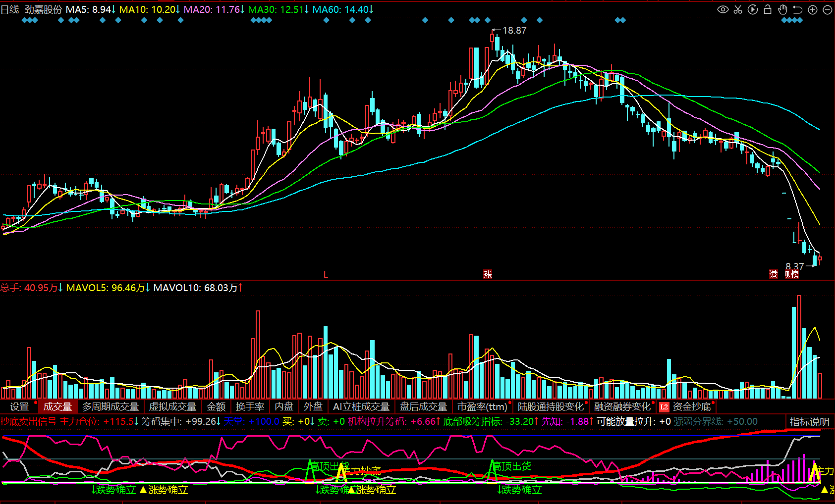Click the 劲嘉股份 stock name
835x504 pixels.
pos(44,9)
